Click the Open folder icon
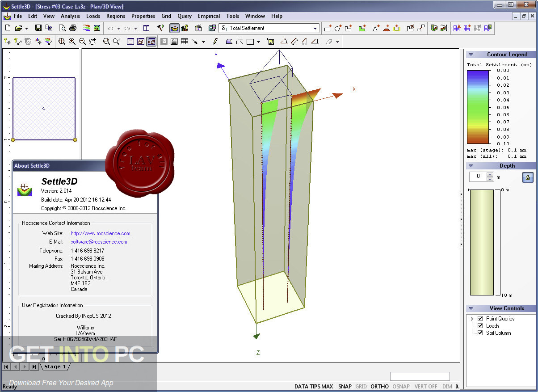Viewport: 538px width, 392px height. pyautogui.click(x=18, y=28)
